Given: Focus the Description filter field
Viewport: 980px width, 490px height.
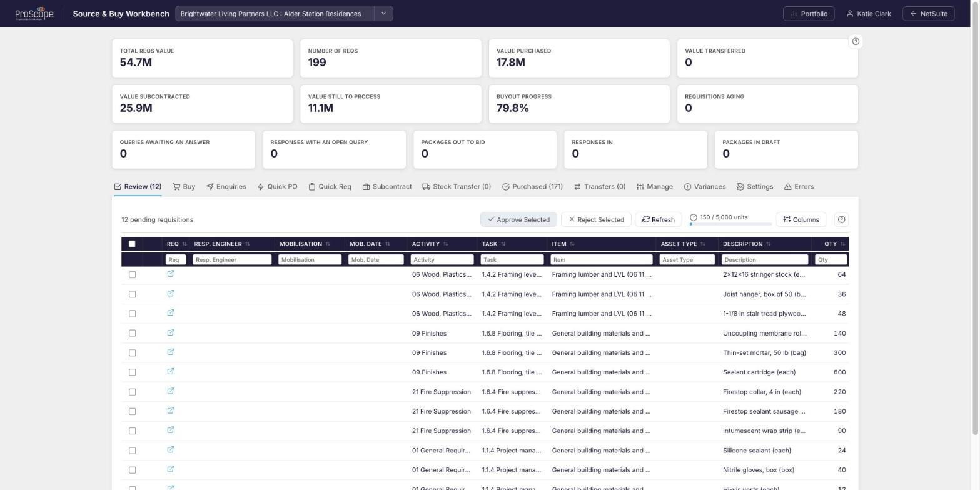Looking at the screenshot, I should (765, 259).
